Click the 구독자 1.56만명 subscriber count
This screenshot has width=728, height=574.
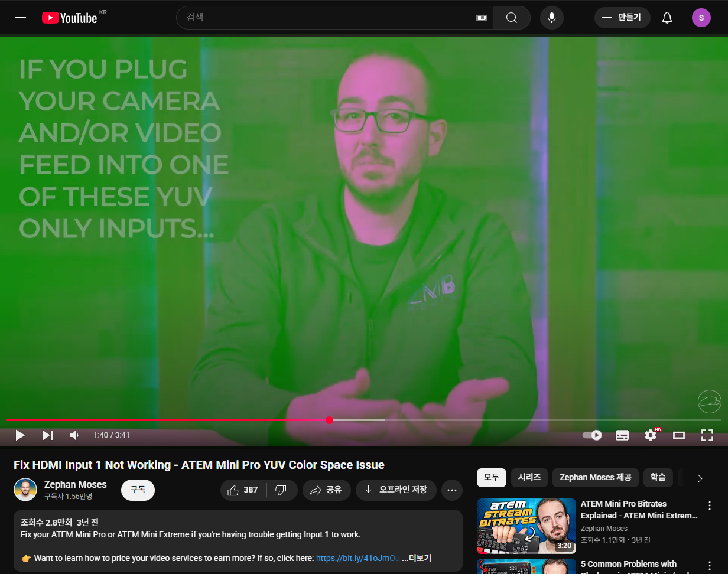point(69,497)
